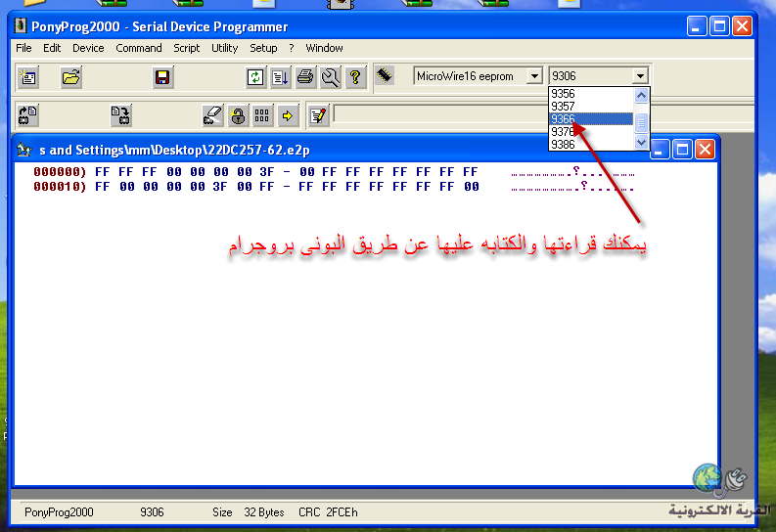Close the 22DC257-62.e2p document window
The height and width of the screenshot is (532, 776).
click(705, 150)
